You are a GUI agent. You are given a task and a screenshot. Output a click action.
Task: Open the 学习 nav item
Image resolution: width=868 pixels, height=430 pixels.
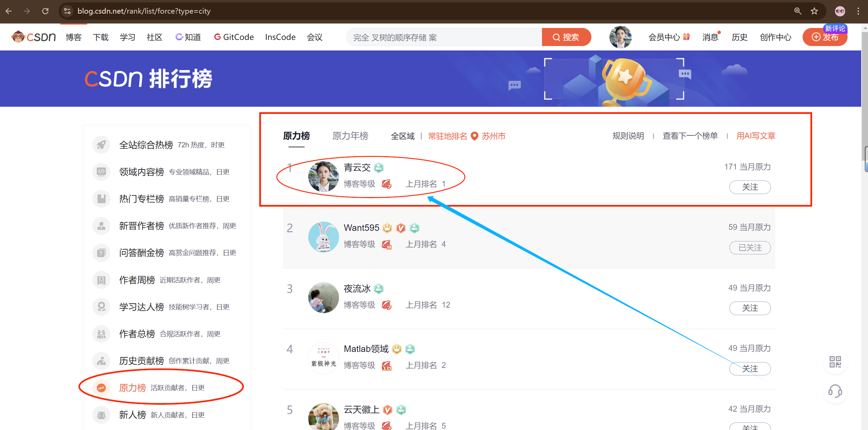tap(127, 37)
